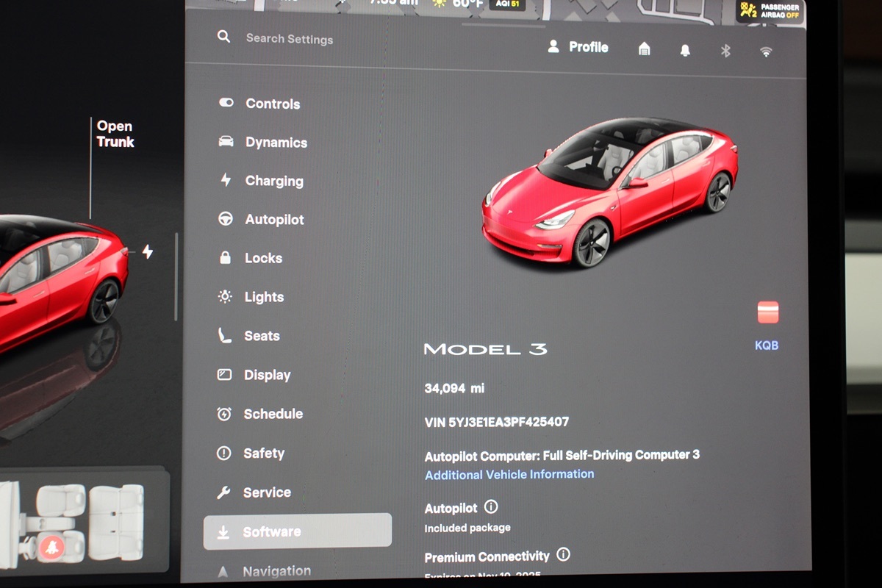The width and height of the screenshot is (882, 588).
Task: Click the red KQB color swatch
Action: pyautogui.click(x=767, y=312)
